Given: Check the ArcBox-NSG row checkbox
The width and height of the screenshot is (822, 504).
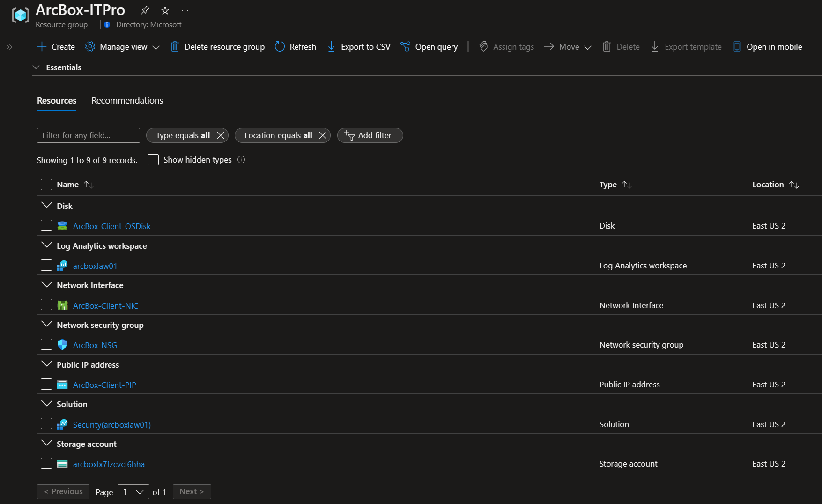Looking at the screenshot, I should pos(46,344).
